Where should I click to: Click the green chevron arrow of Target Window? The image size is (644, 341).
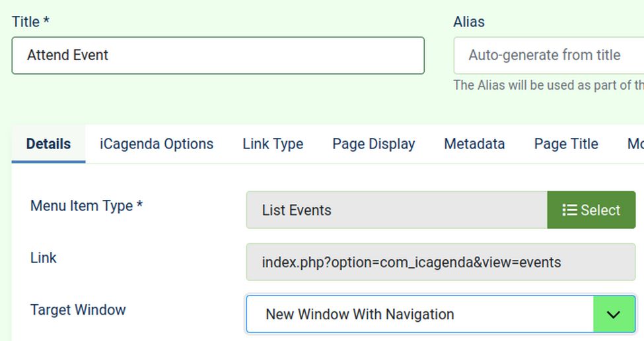[614, 315]
